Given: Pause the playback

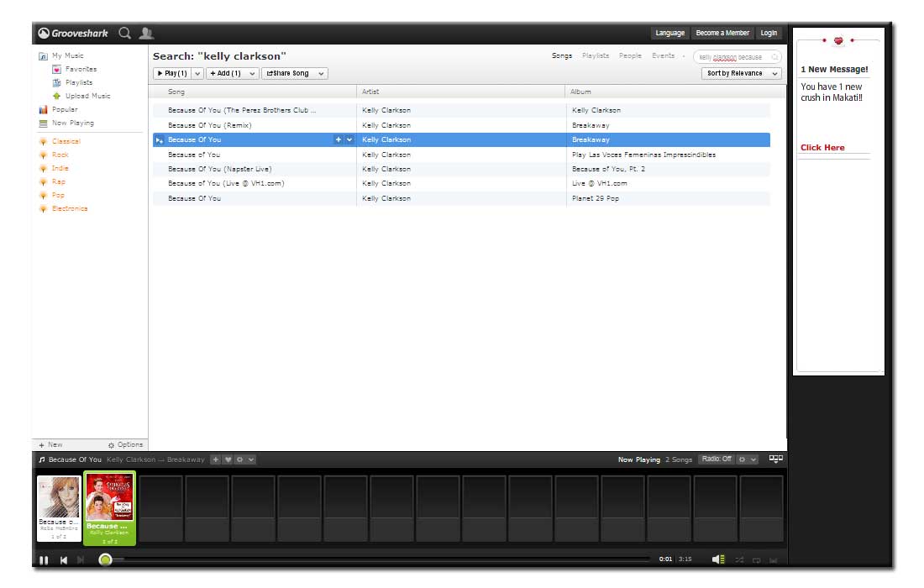Looking at the screenshot, I should (44, 560).
